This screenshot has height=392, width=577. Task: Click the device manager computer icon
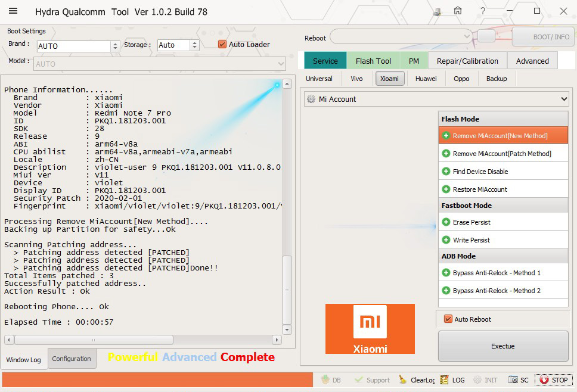(x=437, y=11)
